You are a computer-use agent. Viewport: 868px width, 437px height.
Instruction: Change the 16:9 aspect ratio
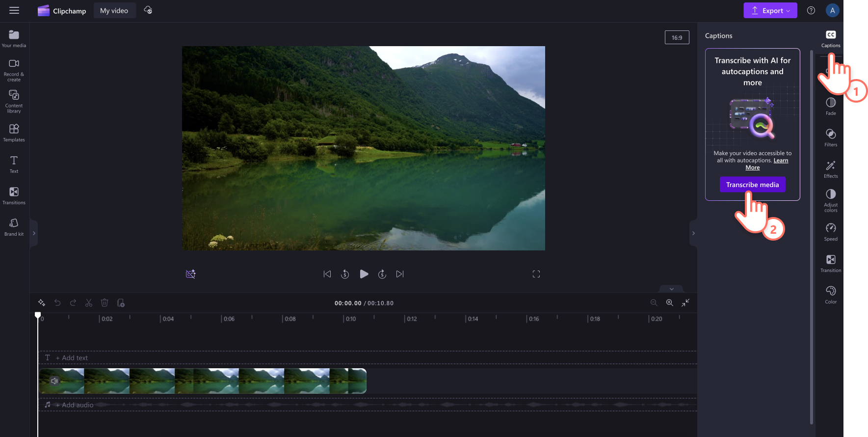point(677,37)
